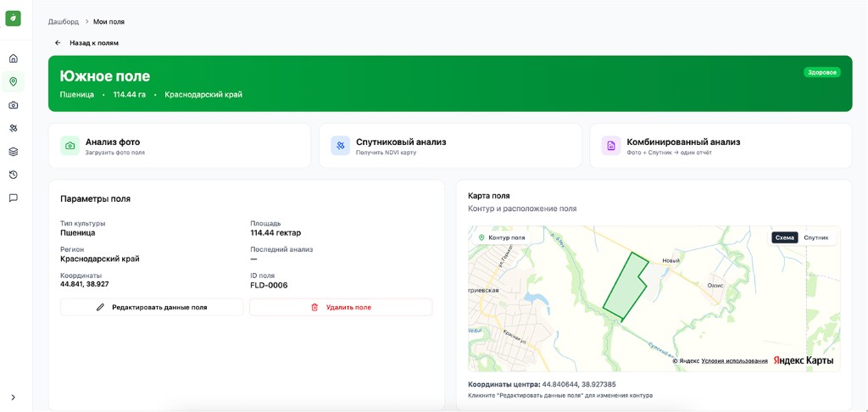Open the camera icon in sidebar

[x=13, y=105]
